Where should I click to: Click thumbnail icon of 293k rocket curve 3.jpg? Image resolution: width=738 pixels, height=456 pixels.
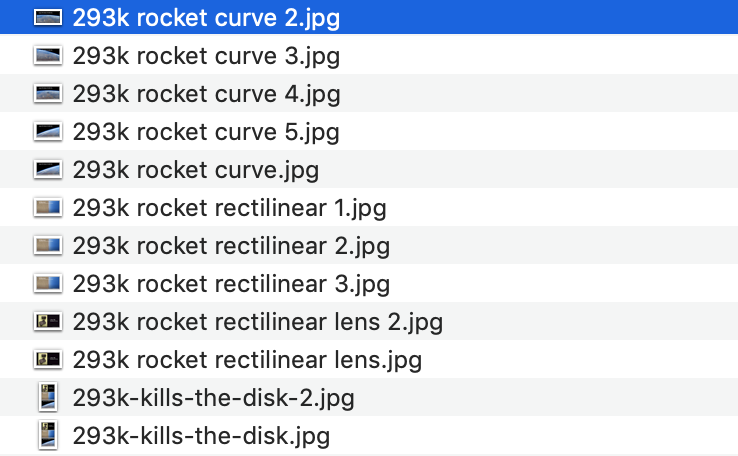click(48, 56)
